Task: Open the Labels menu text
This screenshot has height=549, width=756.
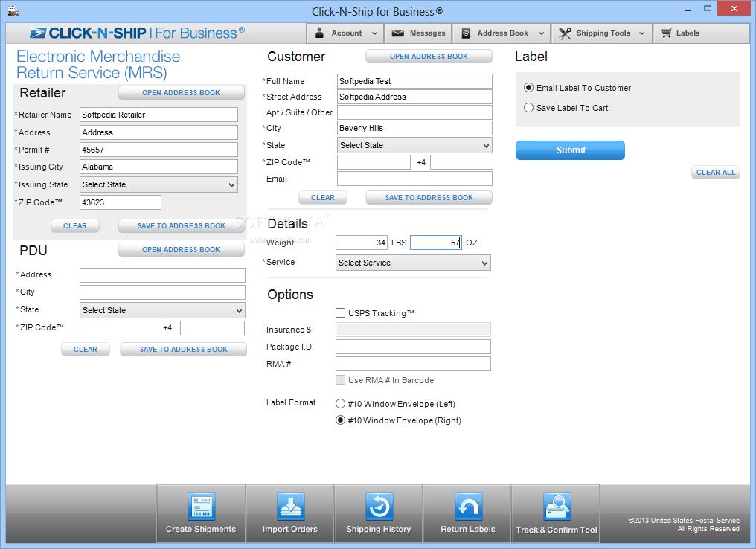Action: pyautogui.click(x=688, y=33)
